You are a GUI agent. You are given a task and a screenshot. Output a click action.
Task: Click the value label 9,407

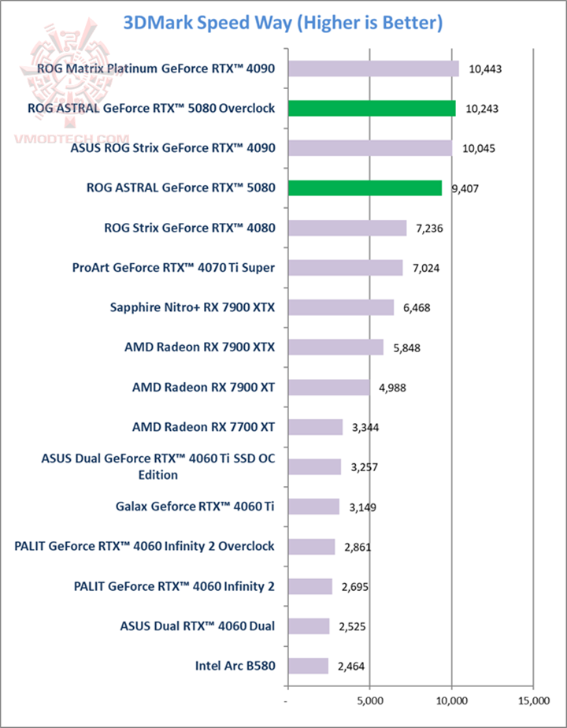click(465, 189)
